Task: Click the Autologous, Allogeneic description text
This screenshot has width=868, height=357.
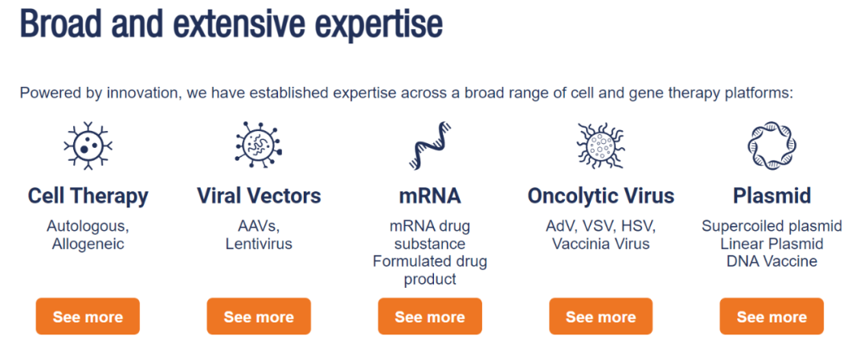Action: 88,234
